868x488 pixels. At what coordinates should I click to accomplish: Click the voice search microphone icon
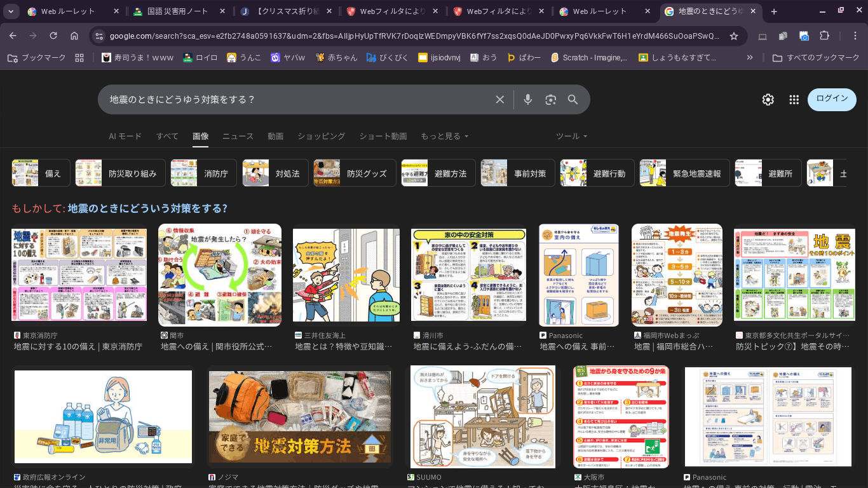527,100
